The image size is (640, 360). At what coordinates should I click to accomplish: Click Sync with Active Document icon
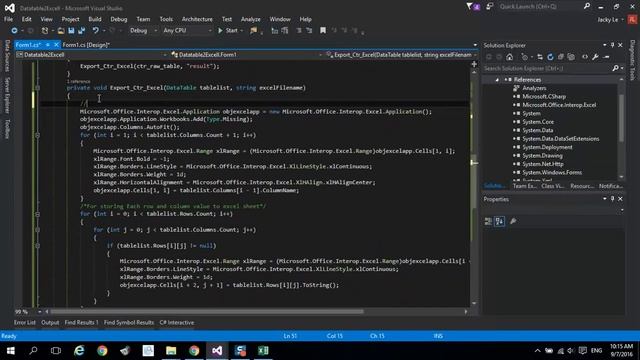(x=540, y=57)
